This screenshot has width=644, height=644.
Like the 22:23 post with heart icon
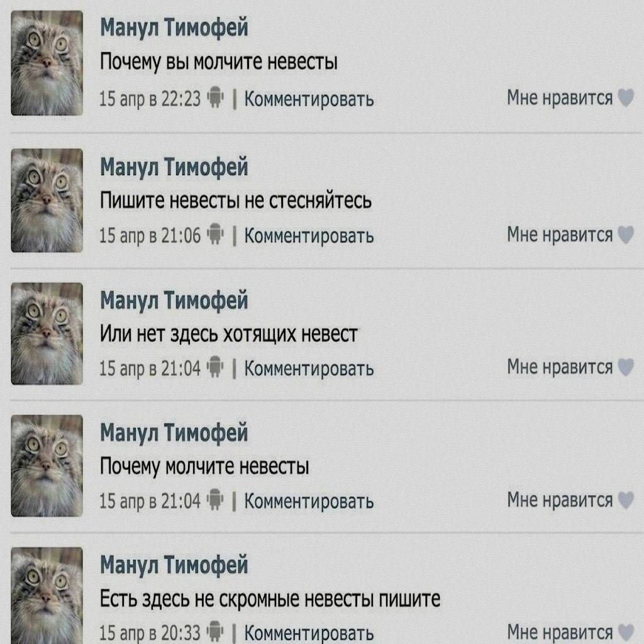626,98
